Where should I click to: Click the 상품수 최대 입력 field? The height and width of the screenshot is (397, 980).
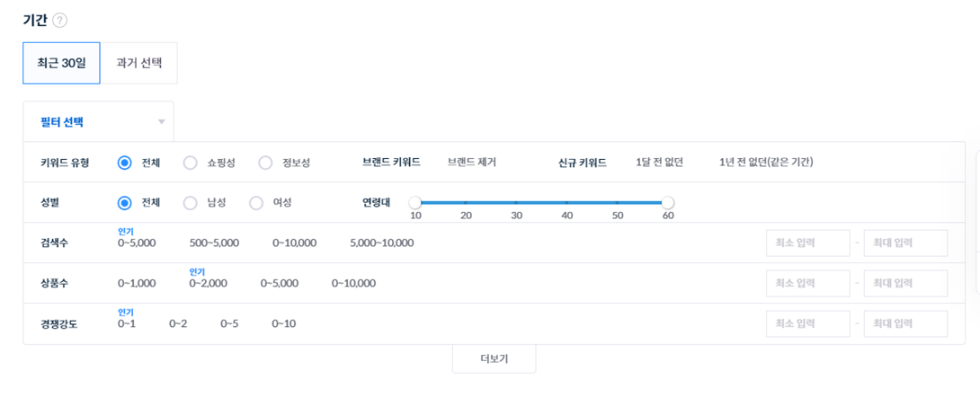point(905,284)
